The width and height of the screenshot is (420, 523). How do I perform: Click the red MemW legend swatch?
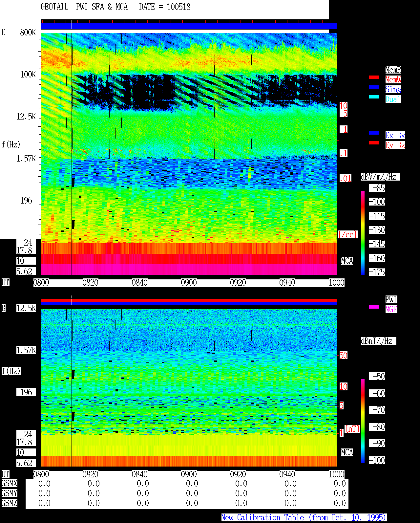[x=374, y=77]
